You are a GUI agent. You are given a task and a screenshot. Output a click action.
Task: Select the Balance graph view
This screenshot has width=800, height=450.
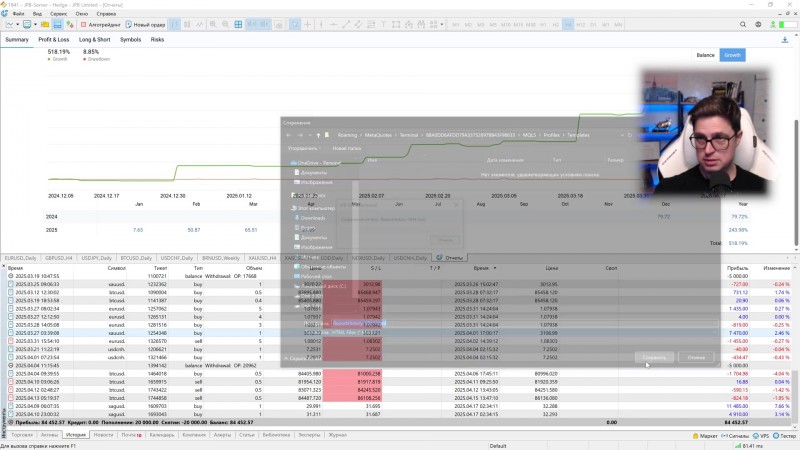coord(706,55)
